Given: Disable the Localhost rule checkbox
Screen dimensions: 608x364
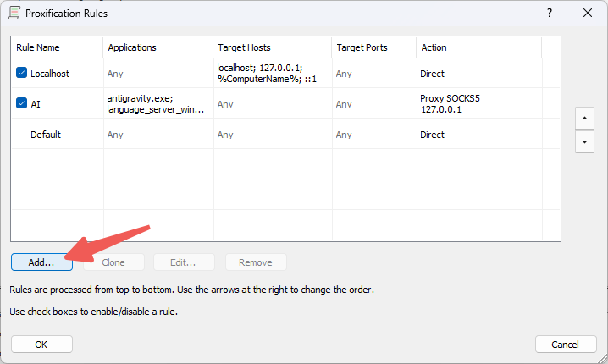Looking at the screenshot, I should [22, 74].
